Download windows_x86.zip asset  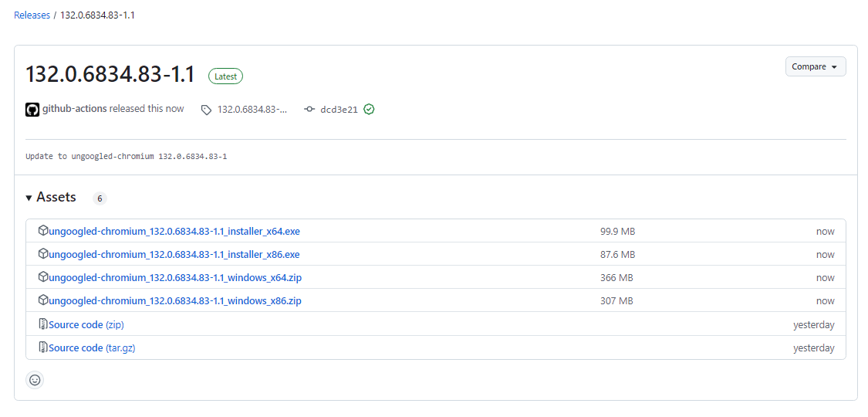(175, 301)
